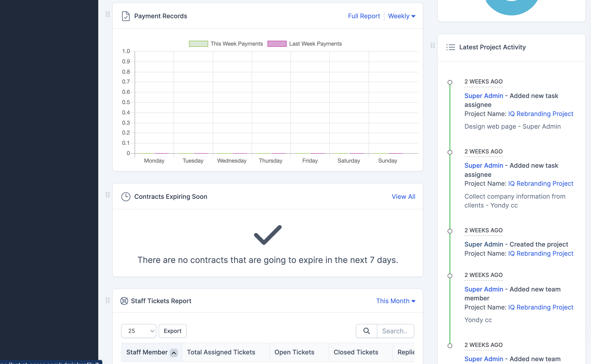Viewport: 591px width, 364px height.
Task: Click the Staff Tickets Report lifebuoy icon
Action: (124, 301)
